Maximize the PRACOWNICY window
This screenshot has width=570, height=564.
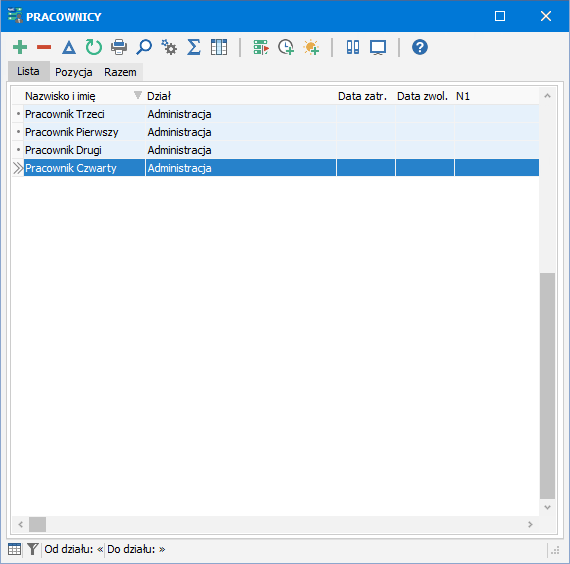tap(500, 16)
